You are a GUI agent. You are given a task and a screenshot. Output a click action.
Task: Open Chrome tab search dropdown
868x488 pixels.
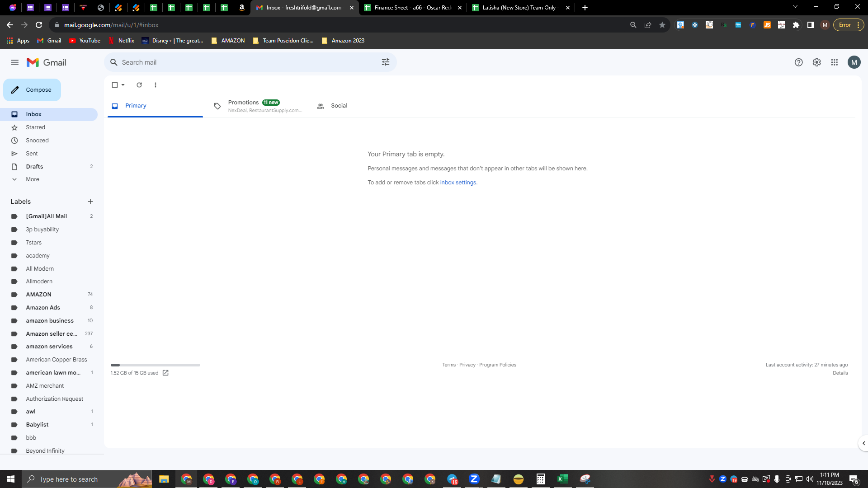[795, 7]
